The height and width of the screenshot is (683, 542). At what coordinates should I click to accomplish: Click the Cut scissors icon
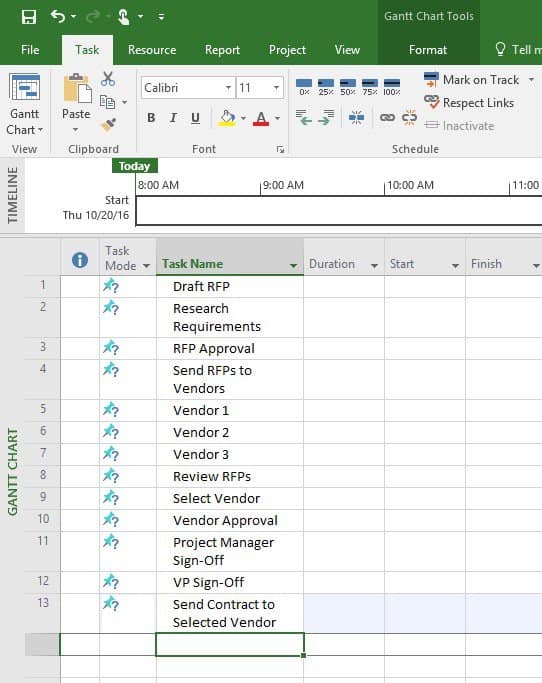(x=108, y=79)
